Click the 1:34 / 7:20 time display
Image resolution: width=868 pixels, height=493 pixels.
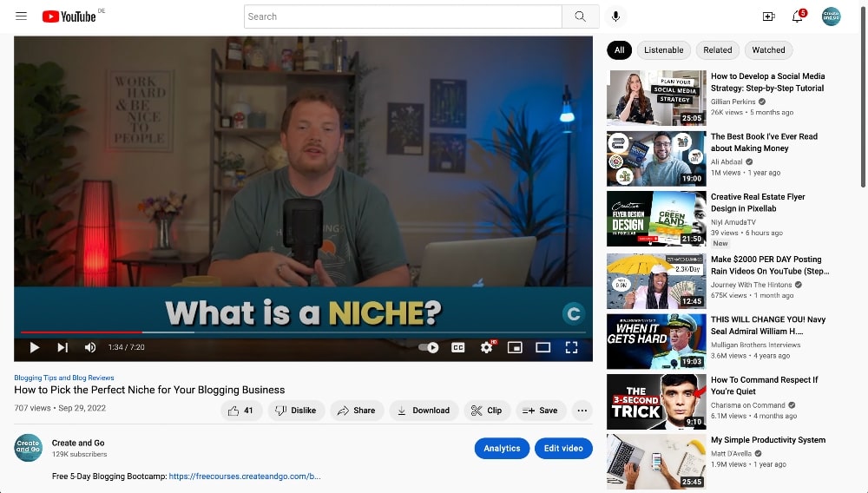[126, 347]
